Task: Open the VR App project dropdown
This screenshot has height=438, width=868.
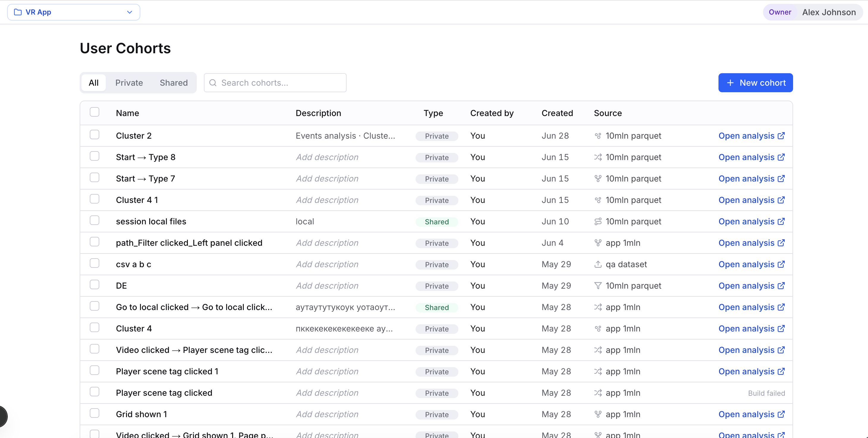Action: point(73,12)
